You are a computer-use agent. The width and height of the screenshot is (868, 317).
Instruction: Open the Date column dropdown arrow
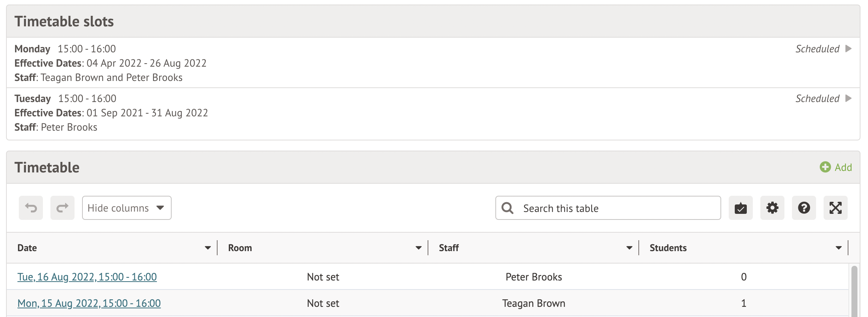(207, 248)
